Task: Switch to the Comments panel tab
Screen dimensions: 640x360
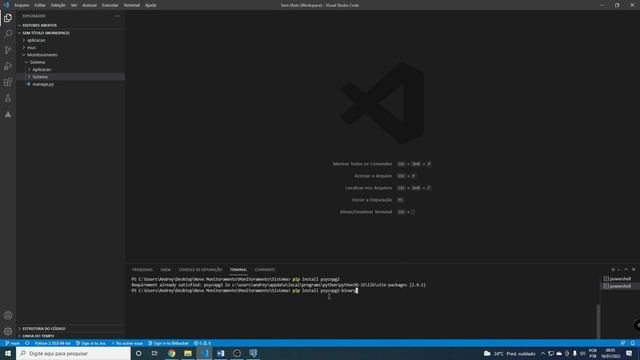Action: [264, 270]
